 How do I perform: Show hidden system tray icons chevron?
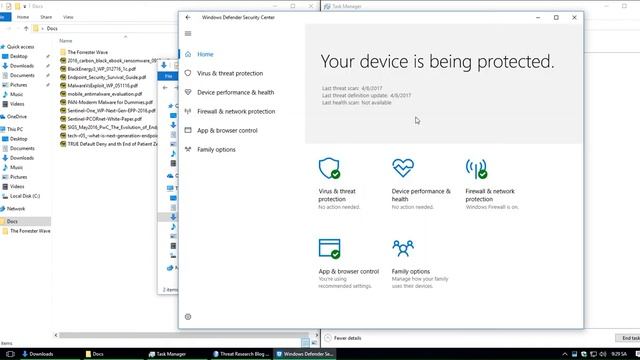(x=565, y=354)
